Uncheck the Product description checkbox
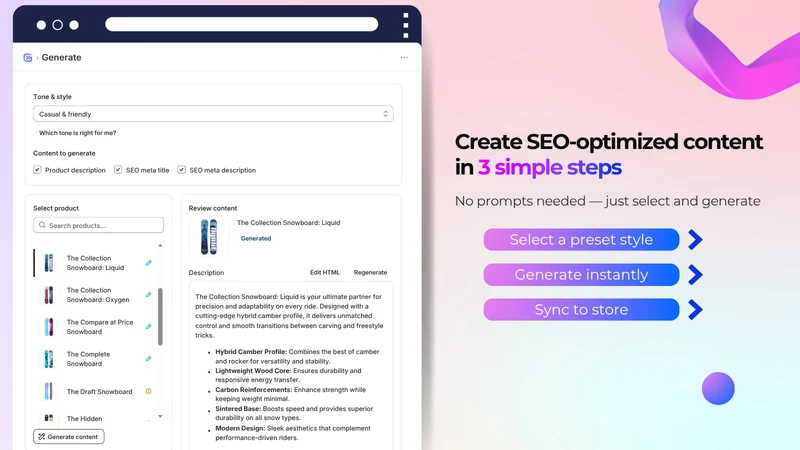 [37, 169]
